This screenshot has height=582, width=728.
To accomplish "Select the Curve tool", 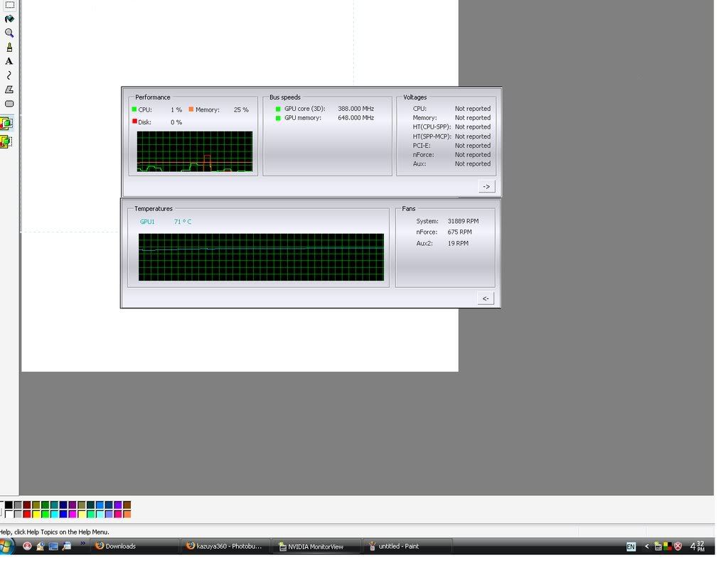I will [9, 75].
